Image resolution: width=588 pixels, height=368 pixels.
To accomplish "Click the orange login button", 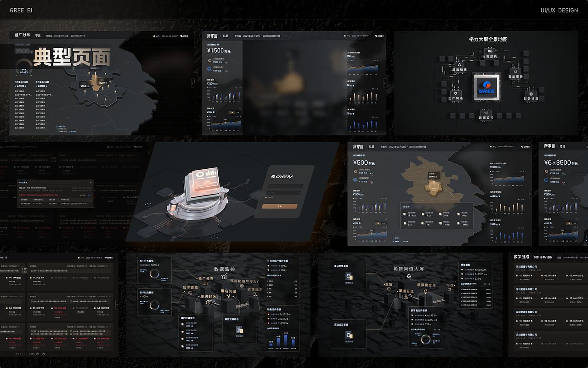I will click(280, 206).
